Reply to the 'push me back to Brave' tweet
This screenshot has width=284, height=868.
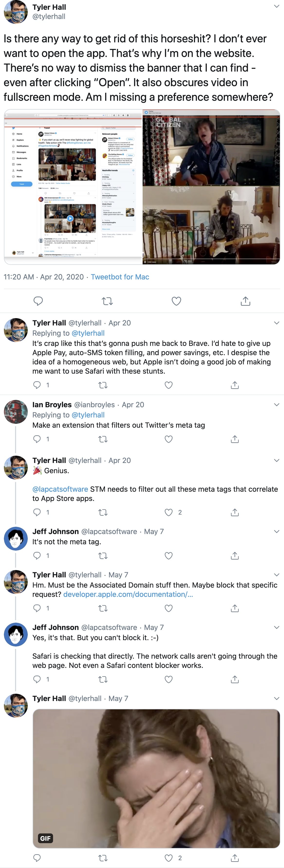(37, 385)
